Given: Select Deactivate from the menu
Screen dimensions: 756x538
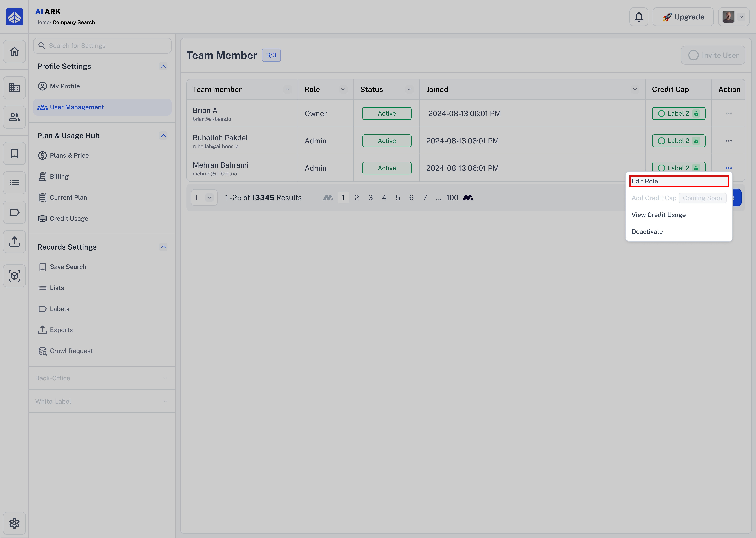Looking at the screenshot, I should click(x=647, y=232).
